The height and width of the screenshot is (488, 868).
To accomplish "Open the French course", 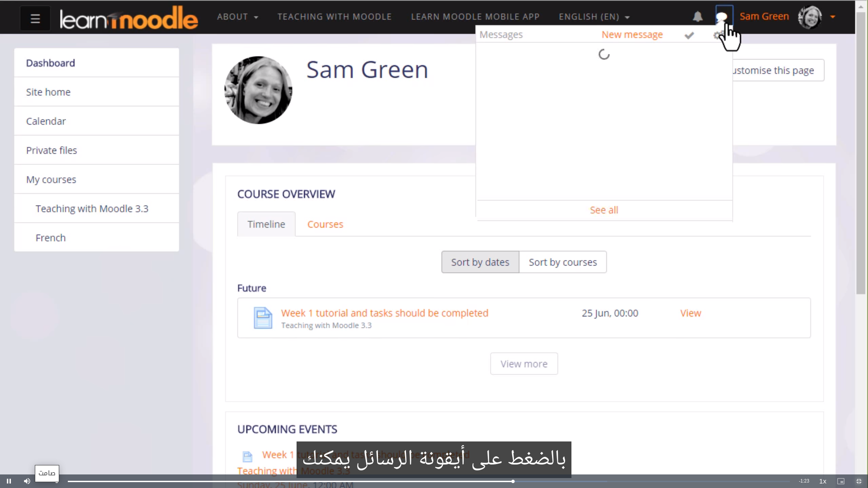I will 96,238.
